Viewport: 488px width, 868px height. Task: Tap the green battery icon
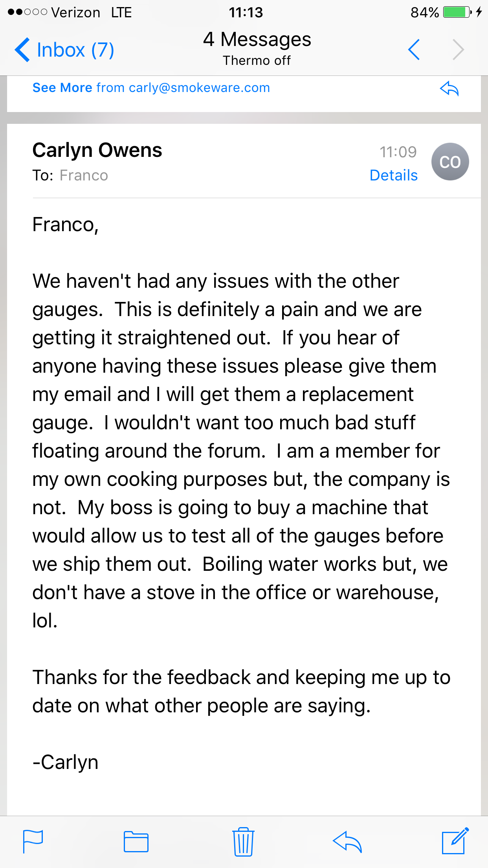(457, 12)
